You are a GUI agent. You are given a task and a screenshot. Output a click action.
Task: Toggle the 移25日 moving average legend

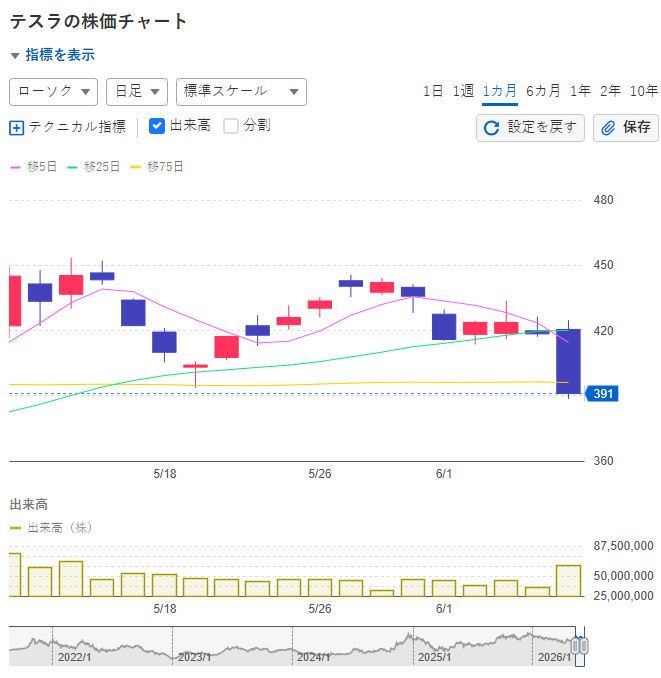[x=93, y=167]
